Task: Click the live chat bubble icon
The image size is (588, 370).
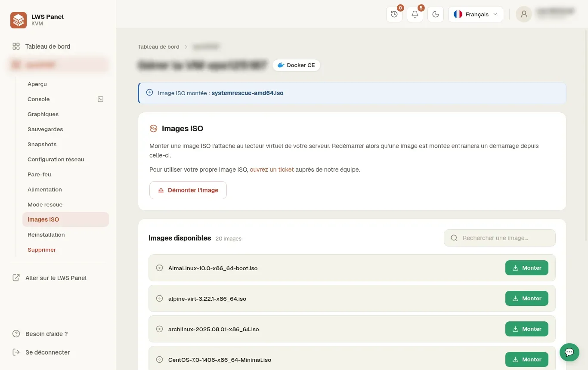Action: pyautogui.click(x=569, y=352)
